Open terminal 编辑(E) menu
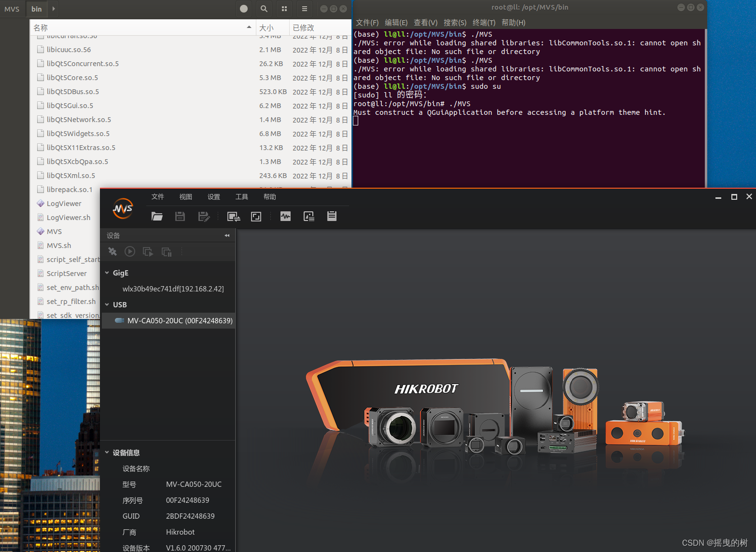 pos(396,22)
